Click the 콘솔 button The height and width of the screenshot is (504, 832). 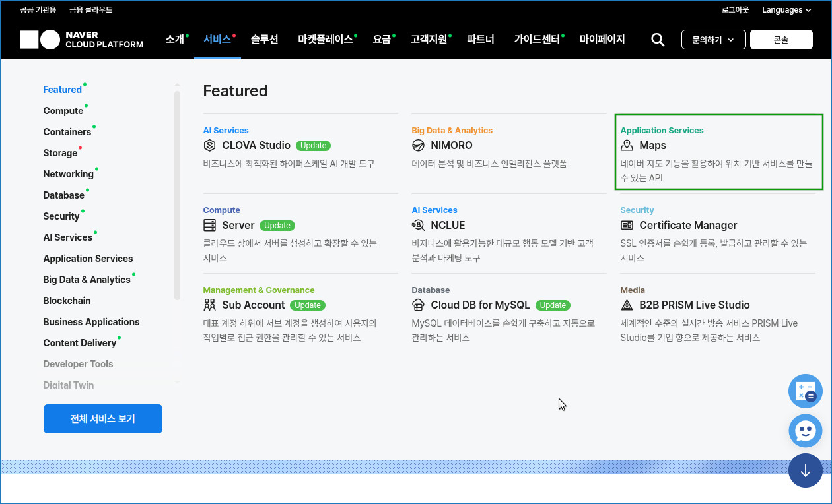click(x=781, y=40)
